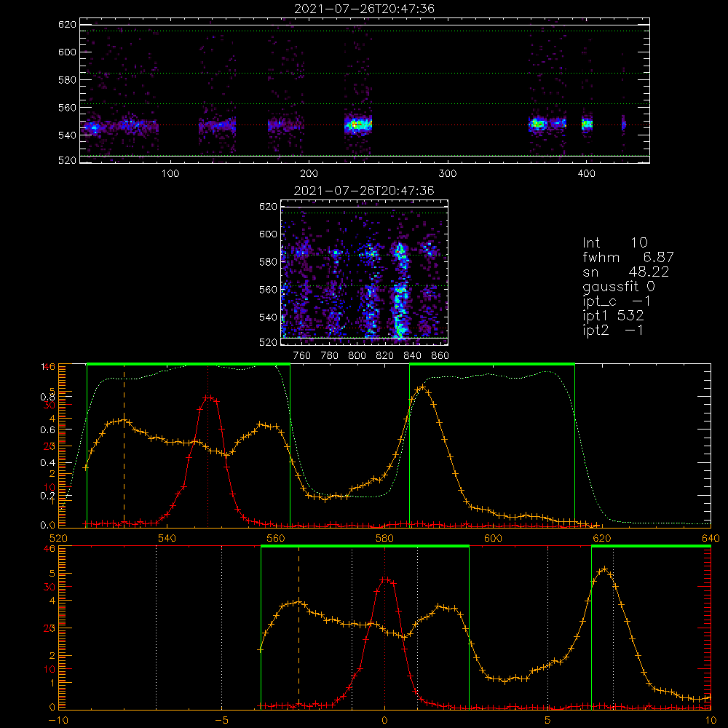Click the orange dashed vertical line in upper profile plot
Image resolution: width=728 pixels, height=728 pixels.
[124, 446]
